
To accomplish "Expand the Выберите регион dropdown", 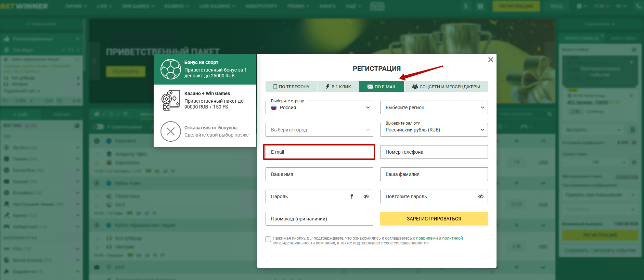I will (x=434, y=107).
